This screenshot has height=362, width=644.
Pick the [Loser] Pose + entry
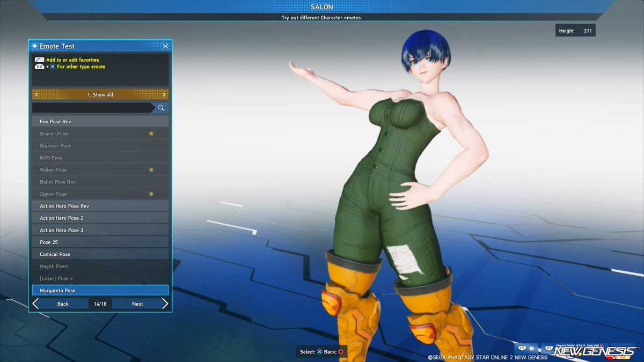point(100,278)
